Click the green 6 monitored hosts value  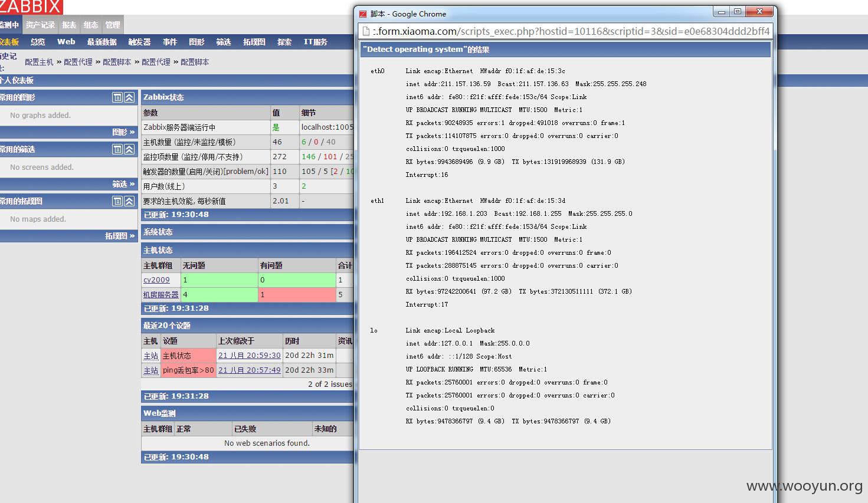[x=304, y=142]
